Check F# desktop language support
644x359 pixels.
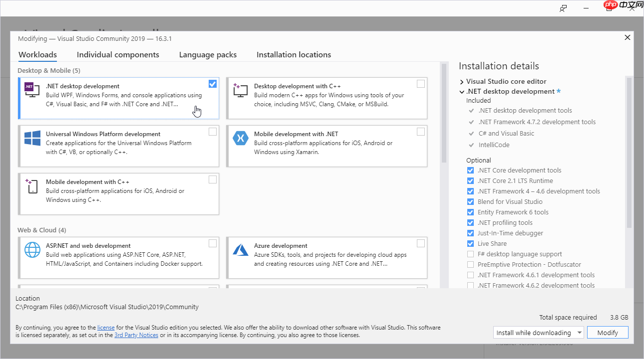[x=470, y=254]
